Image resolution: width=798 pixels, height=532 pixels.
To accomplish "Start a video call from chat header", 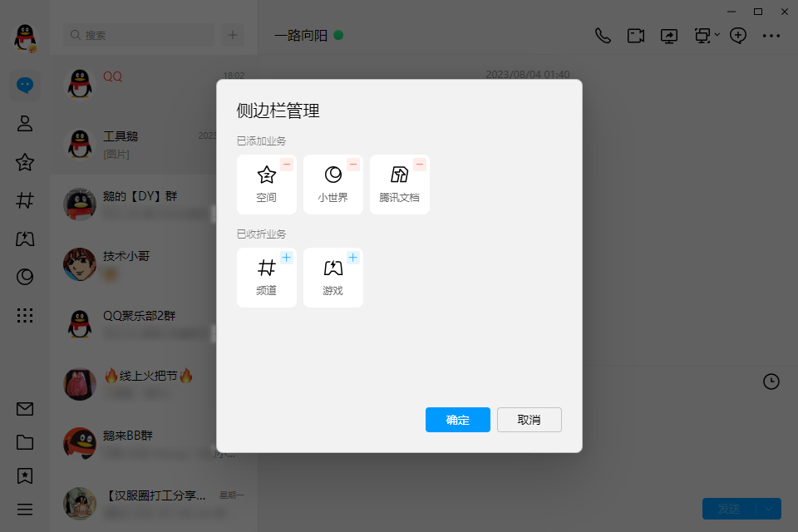I will click(x=636, y=36).
